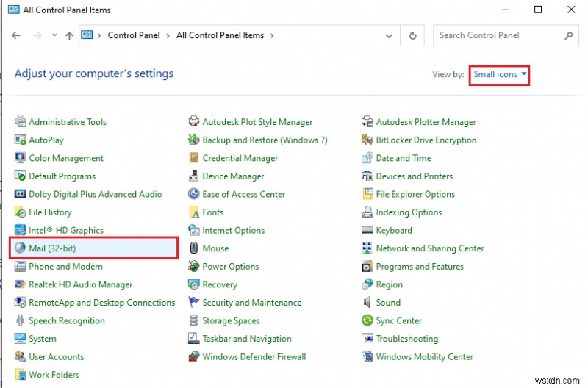
Task: Click the Default Programs icon
Action: 20,176
